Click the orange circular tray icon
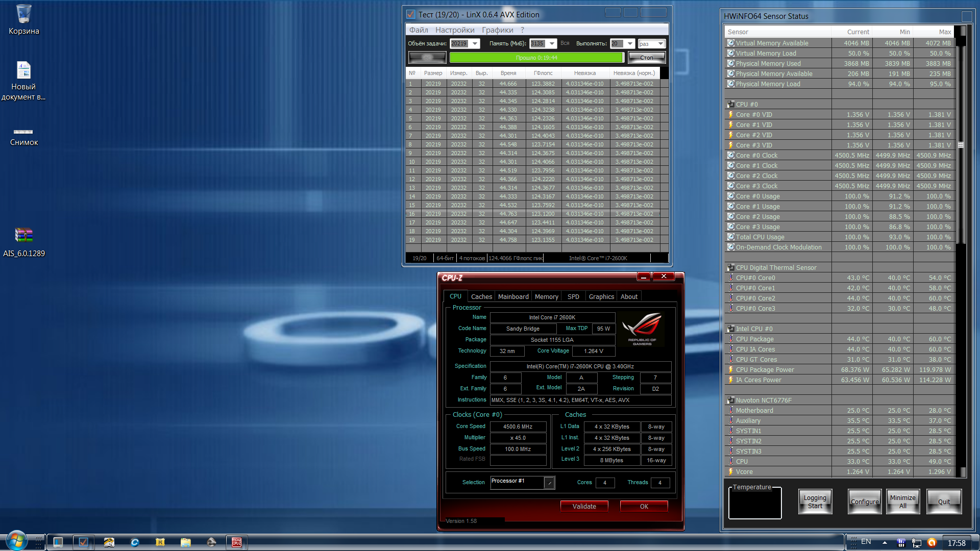This screenshot has width=980, height=551. point(932,542)
